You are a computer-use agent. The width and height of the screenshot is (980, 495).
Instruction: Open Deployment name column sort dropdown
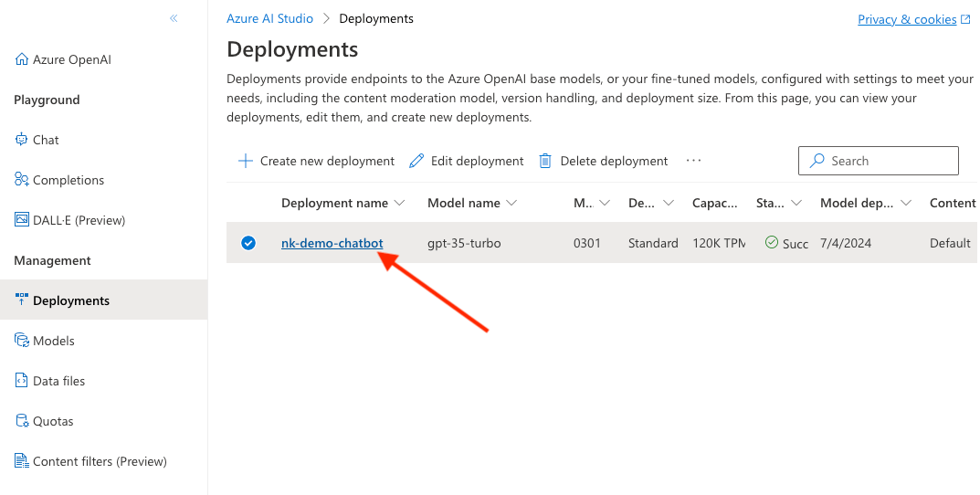pos(400,203)
